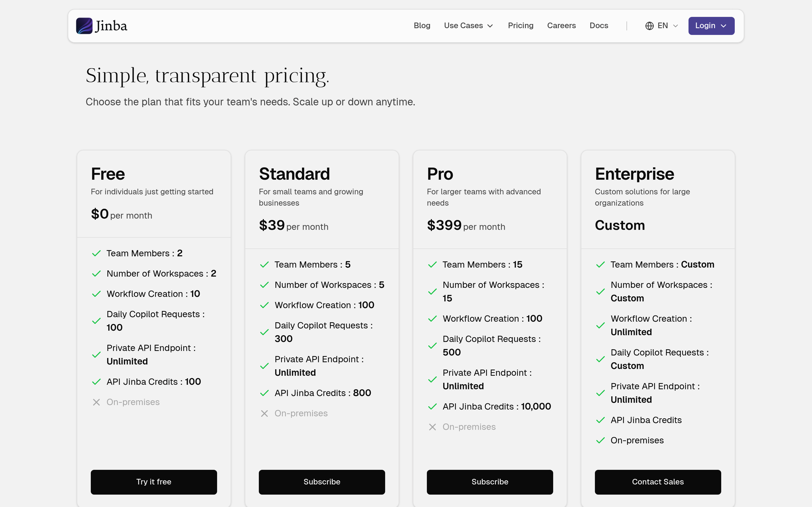
Task: Click checkmark beside Pro API Jinba Credits 10,000
Action: pyautogui.click(x=433, y=406)
